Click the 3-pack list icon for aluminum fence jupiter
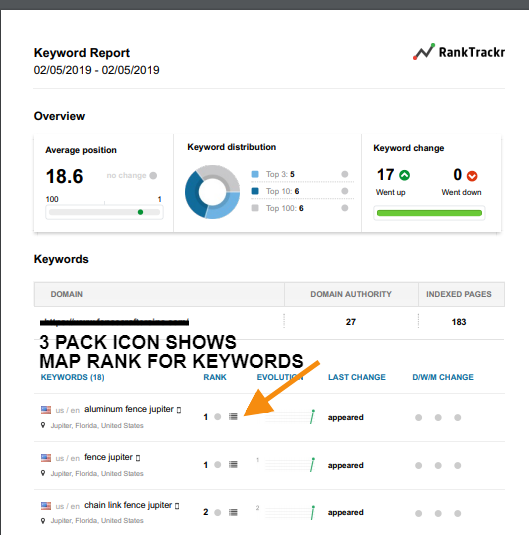The height and width of the screenshot is (535, 529). (233, 416)
